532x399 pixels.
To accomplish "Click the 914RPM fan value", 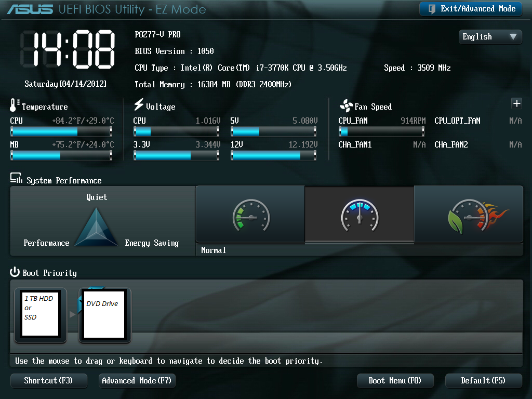I will [413, 121].
